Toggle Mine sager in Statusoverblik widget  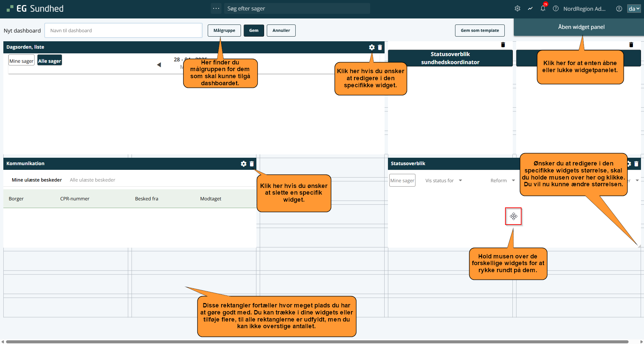pos(402,181)
